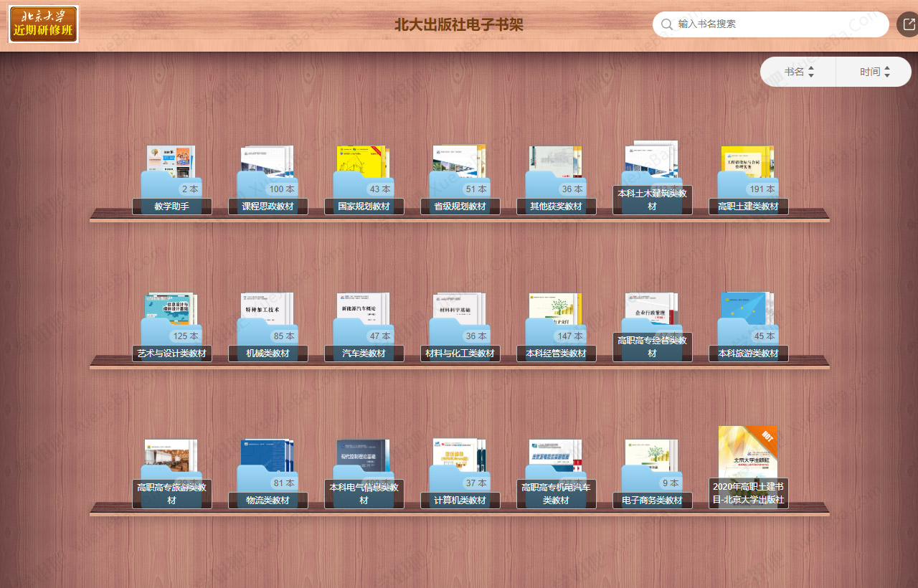
Task: Open the 艺术与设计类教材 folder
Action: pos(171,326)
